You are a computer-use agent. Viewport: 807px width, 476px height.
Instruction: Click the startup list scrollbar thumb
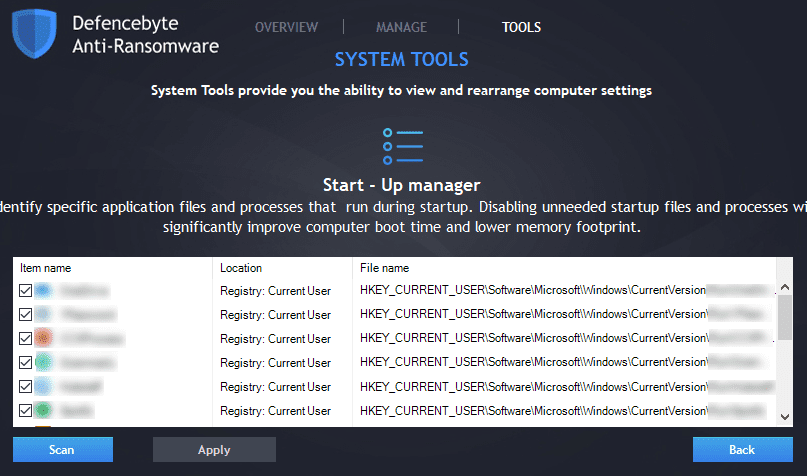(x=785, y=318)
